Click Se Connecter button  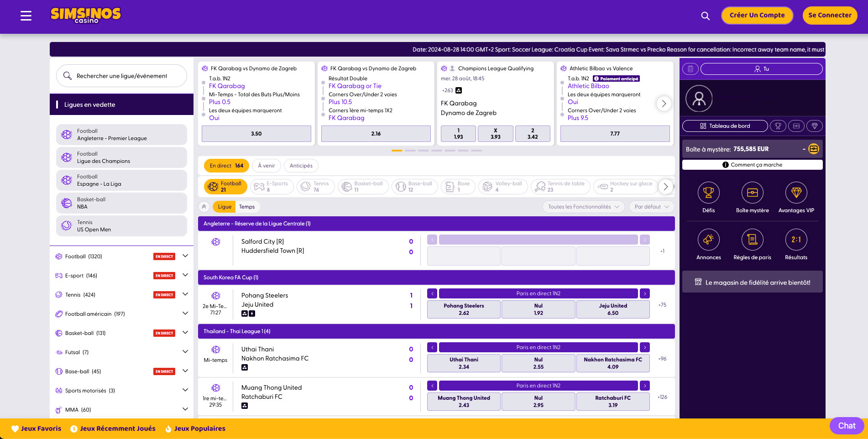[x=830, y=15]
